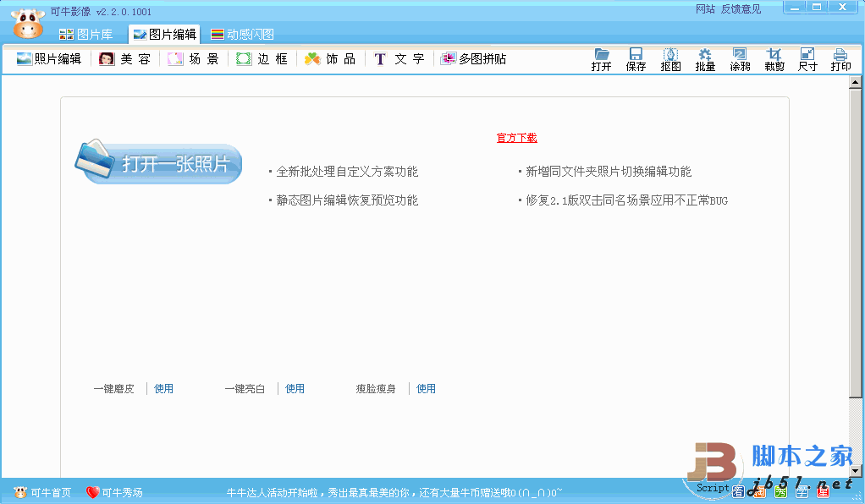This screenshot has height=504, width=865.
Task: Select the 抠图 cutout tool
Action: (x=670, y=59)
